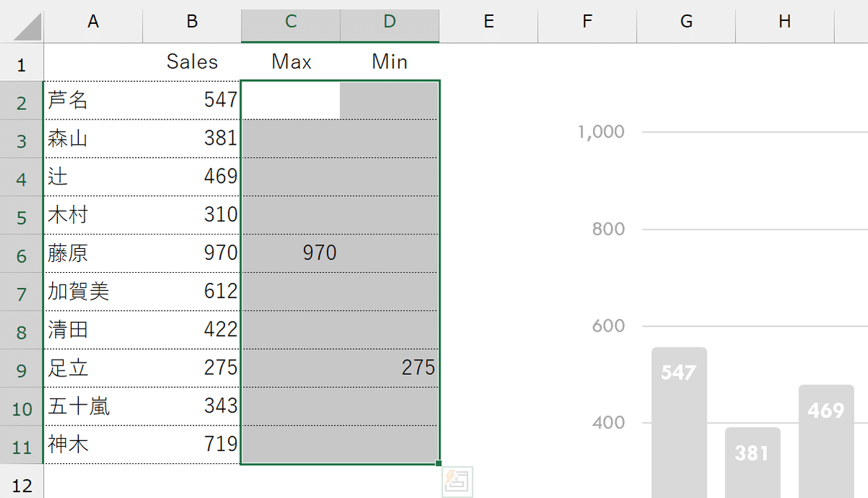Select row 5 header
This screenshot has height=498, width=868.
(22, 216)
